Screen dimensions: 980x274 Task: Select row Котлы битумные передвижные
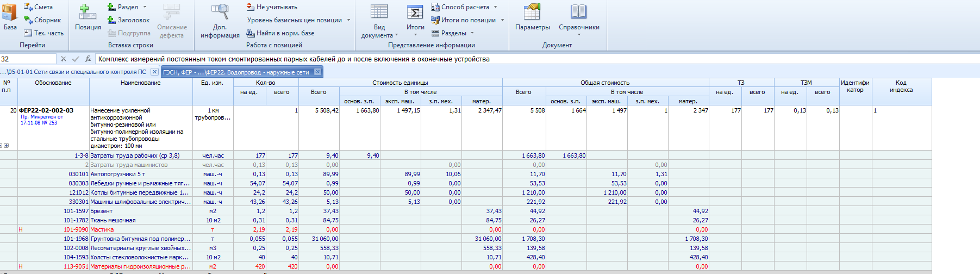coord(466,192)
